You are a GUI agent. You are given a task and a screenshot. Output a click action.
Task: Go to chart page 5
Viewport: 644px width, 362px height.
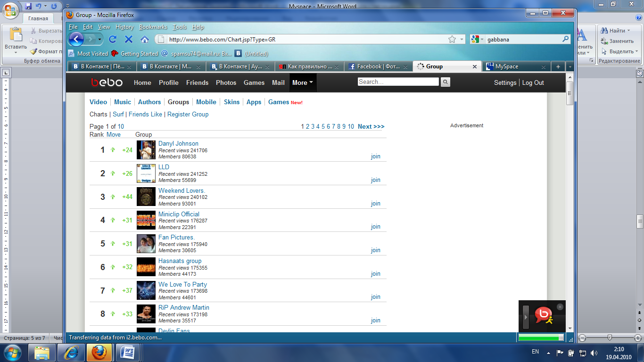tap(323, 126)
